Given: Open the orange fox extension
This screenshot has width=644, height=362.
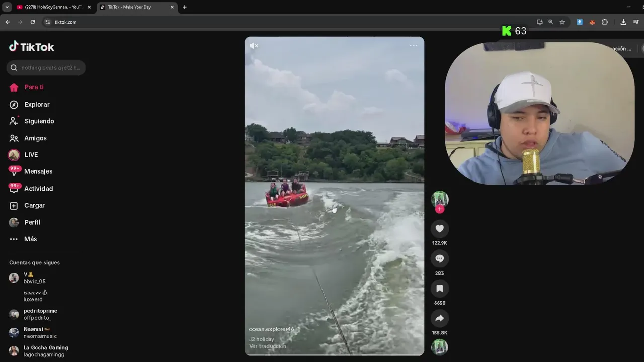Looking at the screenshot, I should [592, 22].
